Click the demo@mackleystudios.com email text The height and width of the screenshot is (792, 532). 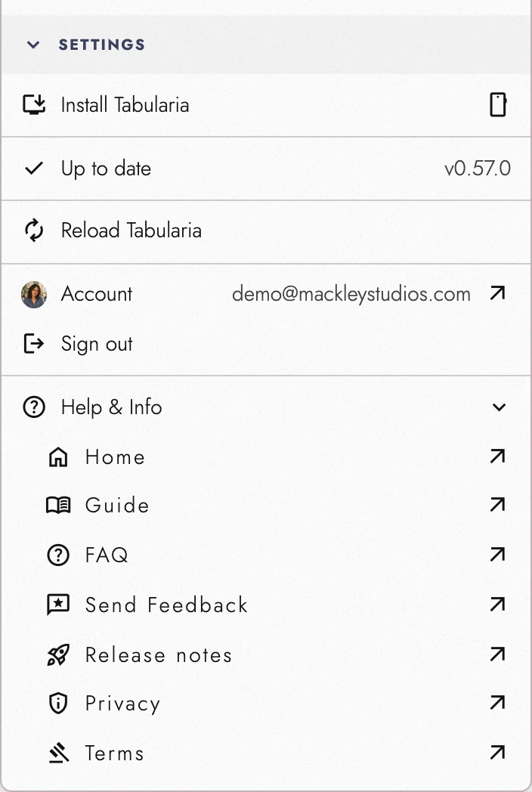(351, 294)
